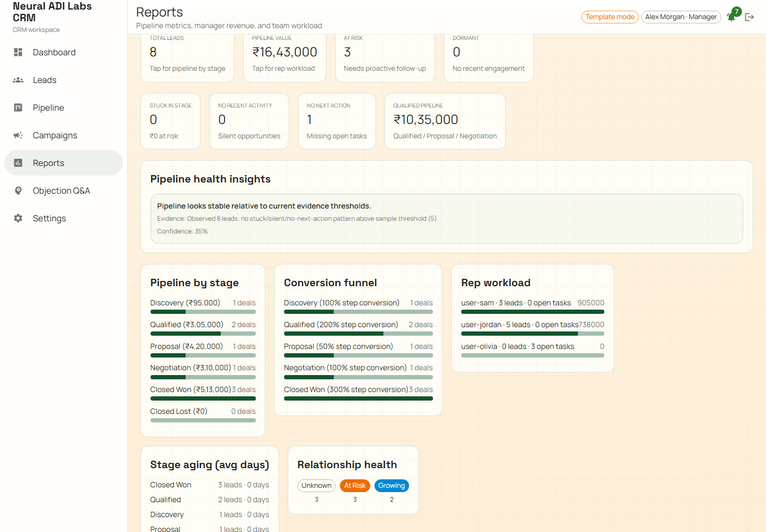The height and width of the screenshot is (532, 766).
Task: Click 'Negotiation (100% step conversion)' label
Action: (345, 368)
